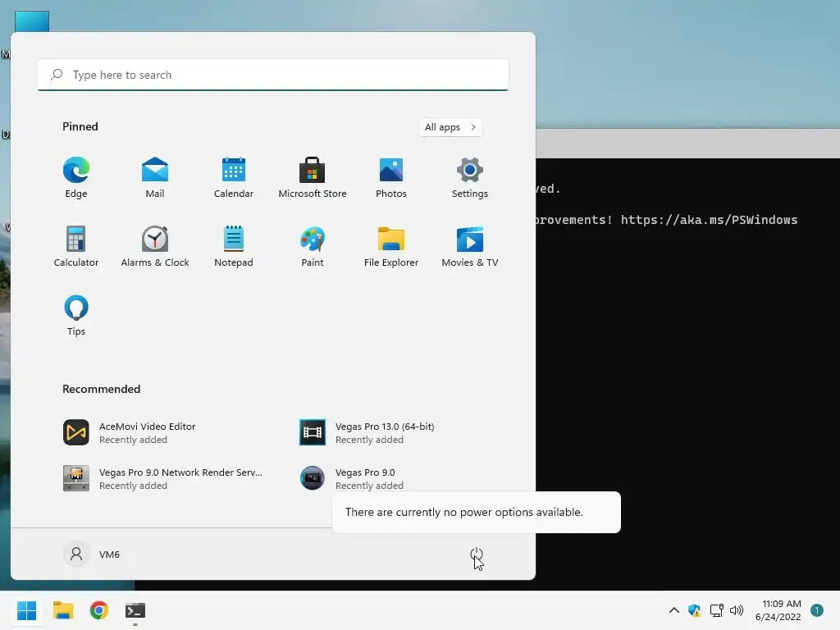Open Windows Security tray icon

pyautogui.click(x=694, y=610)
